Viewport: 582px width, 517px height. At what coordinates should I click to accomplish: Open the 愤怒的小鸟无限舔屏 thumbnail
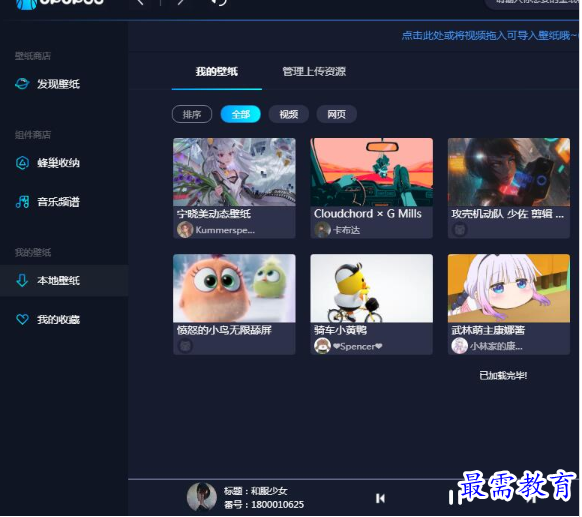tap(235, 289)
